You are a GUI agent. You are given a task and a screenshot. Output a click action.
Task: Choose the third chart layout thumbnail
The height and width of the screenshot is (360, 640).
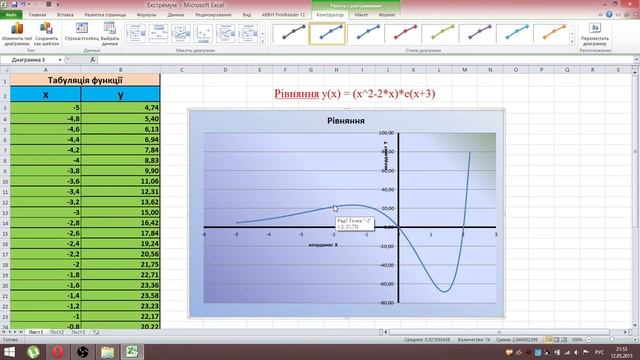pos(181,33)
